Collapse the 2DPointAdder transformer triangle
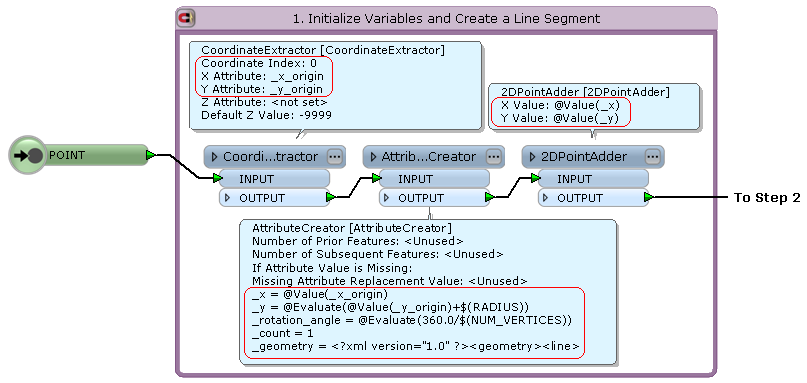This screenshot has width=807, height=383. 533,157
